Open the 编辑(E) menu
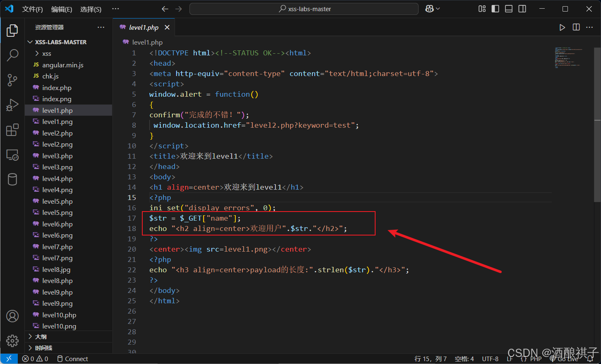Screen dimensions: 601x364 [x=62, y=9]
